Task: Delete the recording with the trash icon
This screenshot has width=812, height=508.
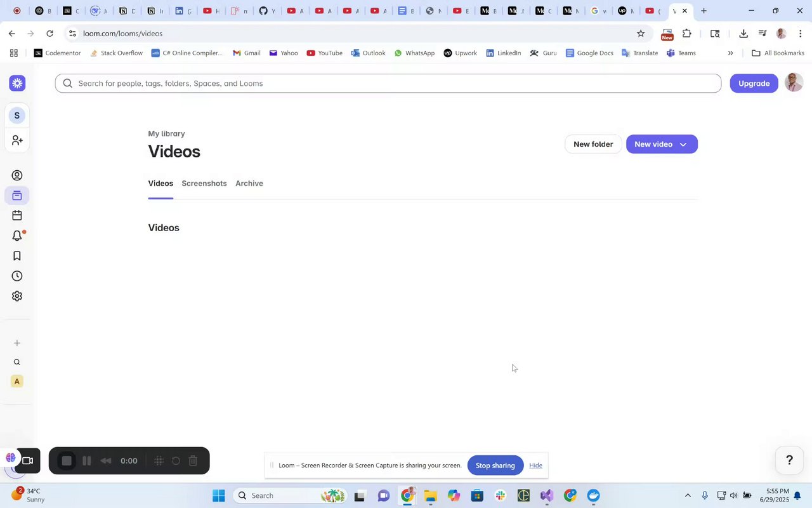Action: point(193,461)
